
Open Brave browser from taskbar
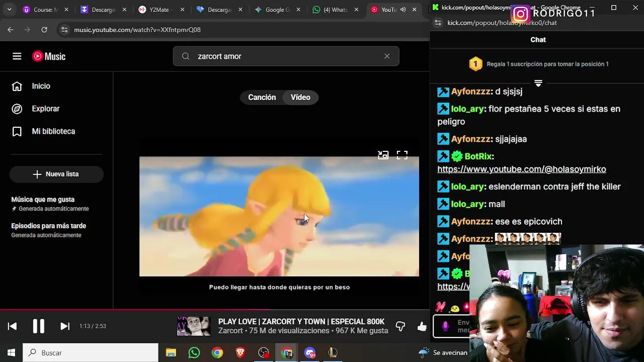click(x=240, y=353)
